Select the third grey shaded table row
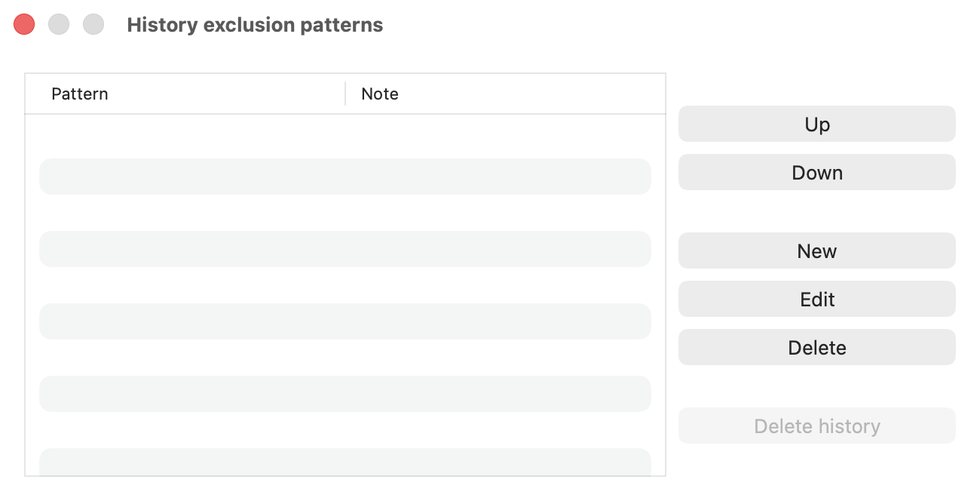Image resolution: width=980 pixels, height=501 pixels. point(345,321)
